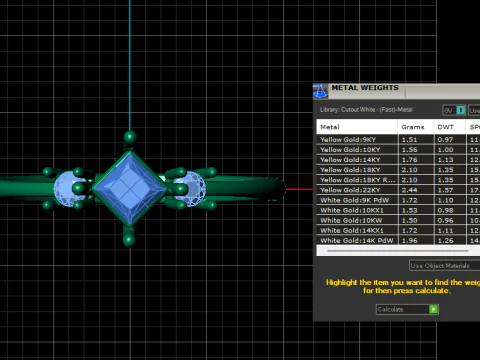Click the top prong of center stone
The width and height of the screenshot is (480, 360).
[x=130, y=137]
